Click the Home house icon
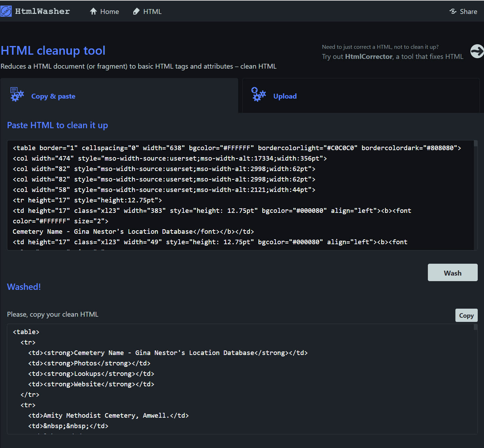The image size is (484, 448). (93, 11)
